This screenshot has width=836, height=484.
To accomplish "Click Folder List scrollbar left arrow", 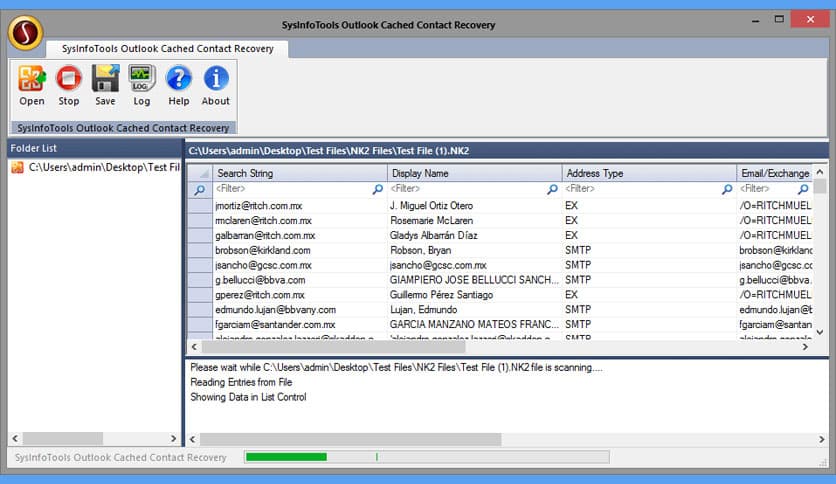I will tap(15, 438).
